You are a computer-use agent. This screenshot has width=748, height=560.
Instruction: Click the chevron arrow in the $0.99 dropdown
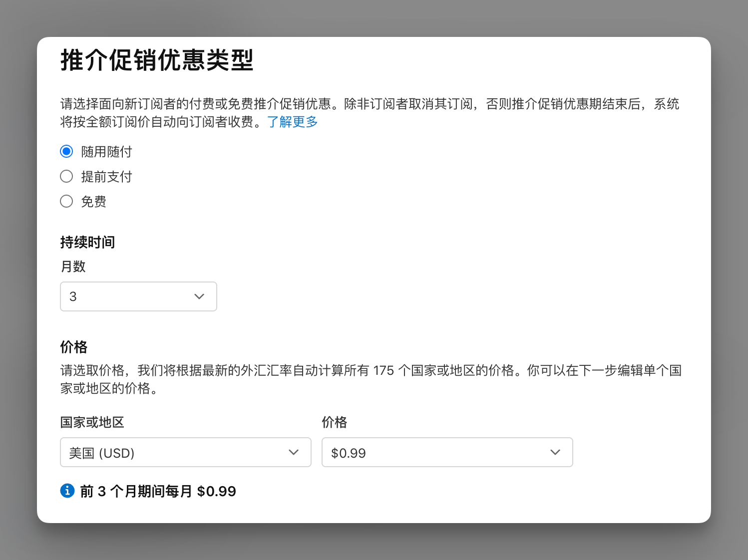(x=555, y=452)
